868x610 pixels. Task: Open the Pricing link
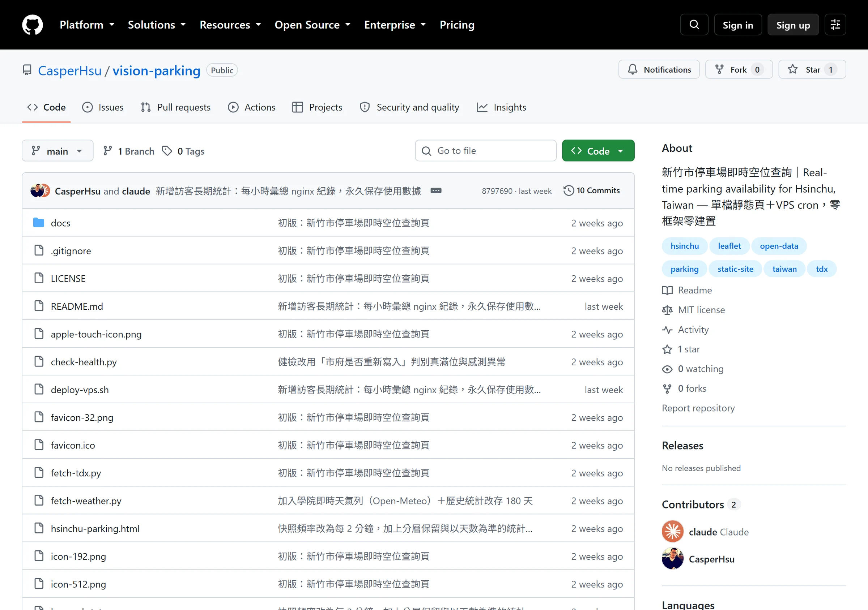pyautogui.click(x=457, y=25)
